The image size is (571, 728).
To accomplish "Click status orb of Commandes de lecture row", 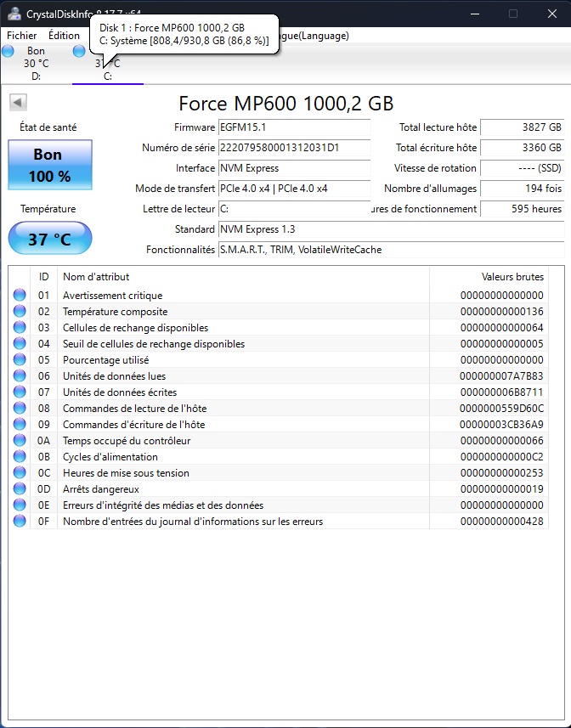I will (20, 409).
